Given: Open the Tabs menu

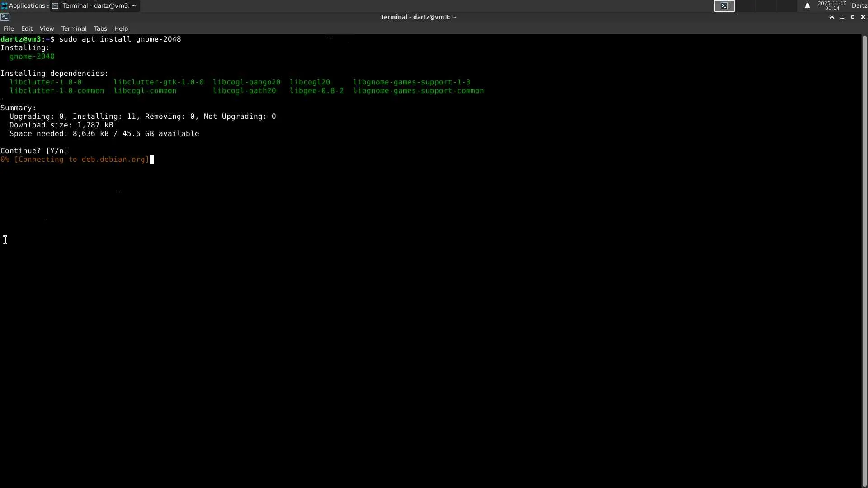Looking at the screenshot, I should tap(100, 28).
